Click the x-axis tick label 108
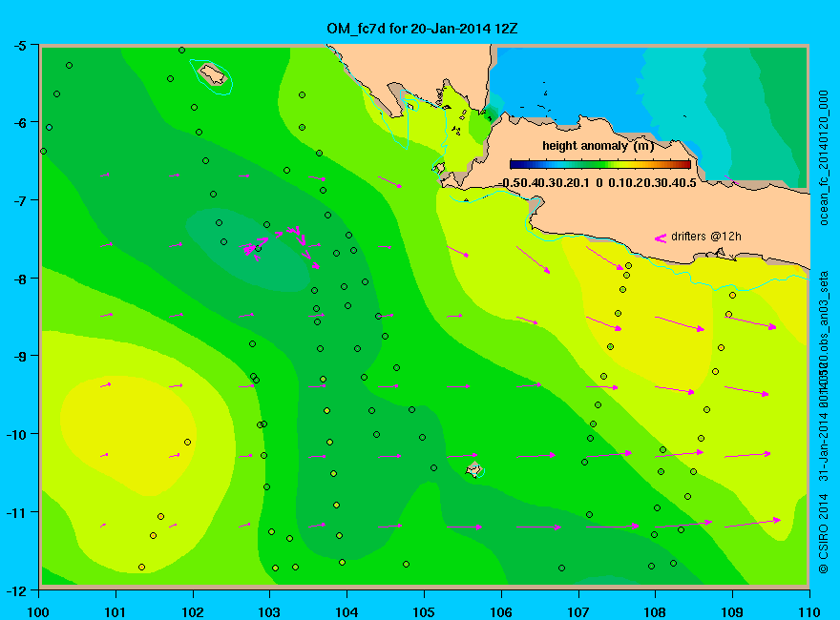 655,612
